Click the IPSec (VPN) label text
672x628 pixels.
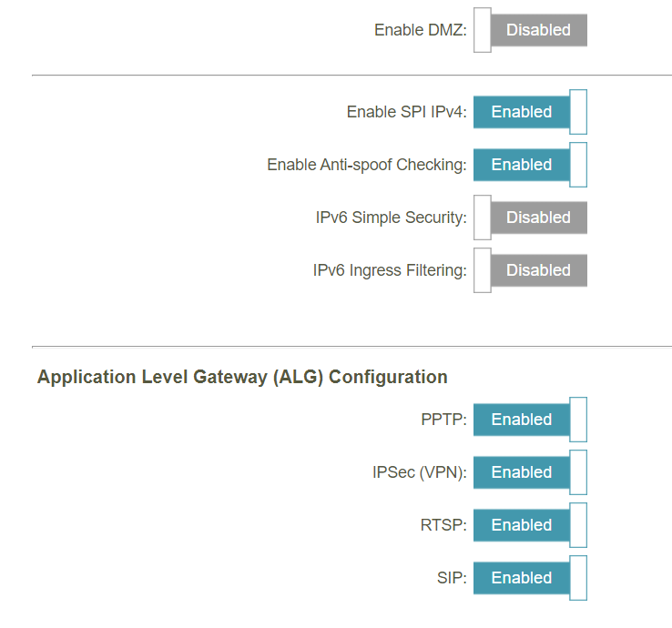click(420, 472)
